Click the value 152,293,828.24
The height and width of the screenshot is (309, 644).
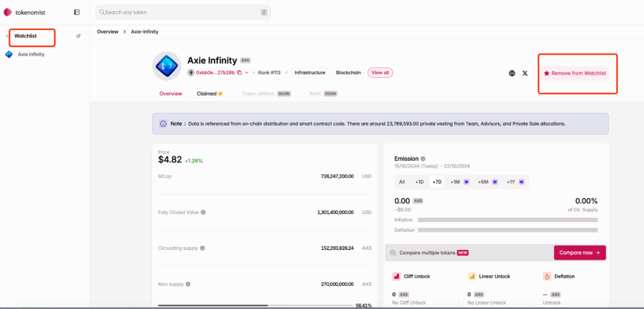point(337,248)
